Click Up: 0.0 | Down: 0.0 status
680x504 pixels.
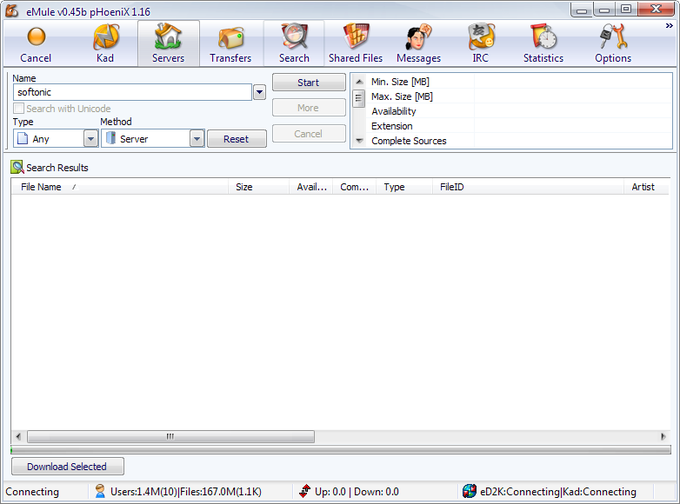point(356,491)
